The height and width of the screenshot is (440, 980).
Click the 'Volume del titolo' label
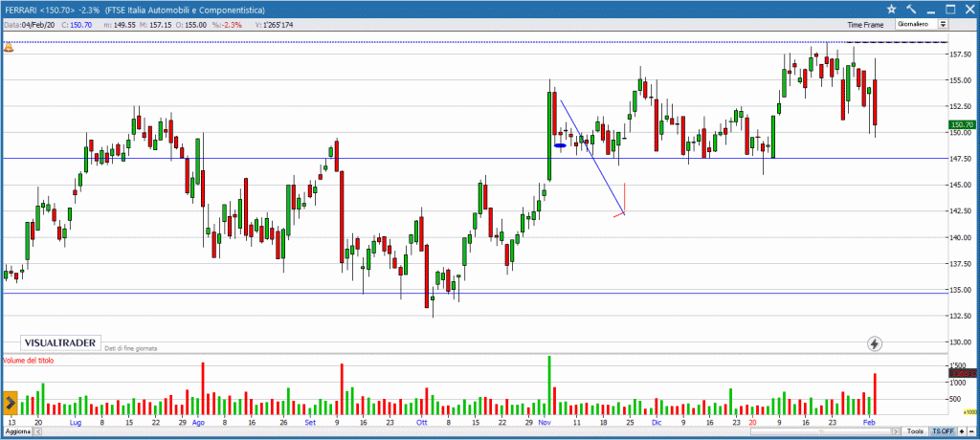(29, 361)
